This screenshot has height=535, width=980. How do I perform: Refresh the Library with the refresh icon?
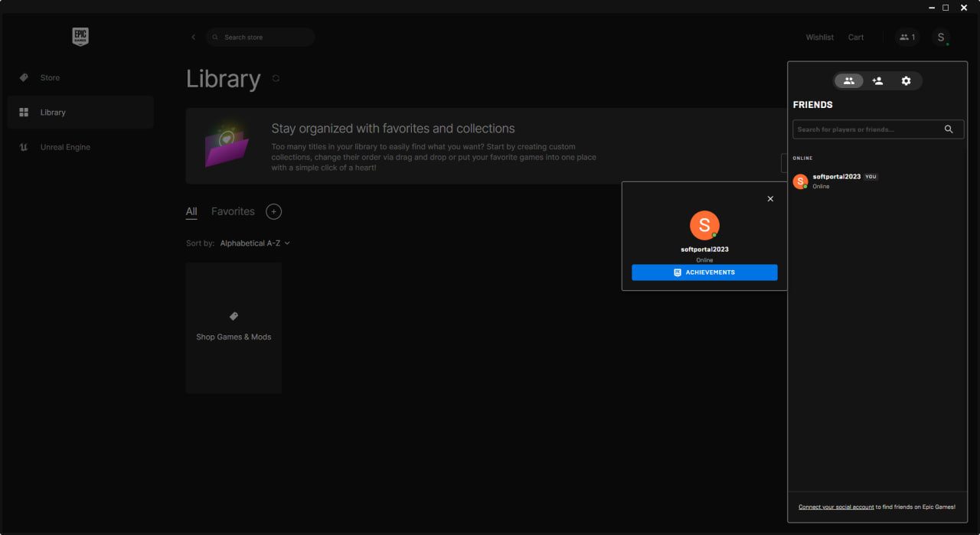tap(276, 78)
